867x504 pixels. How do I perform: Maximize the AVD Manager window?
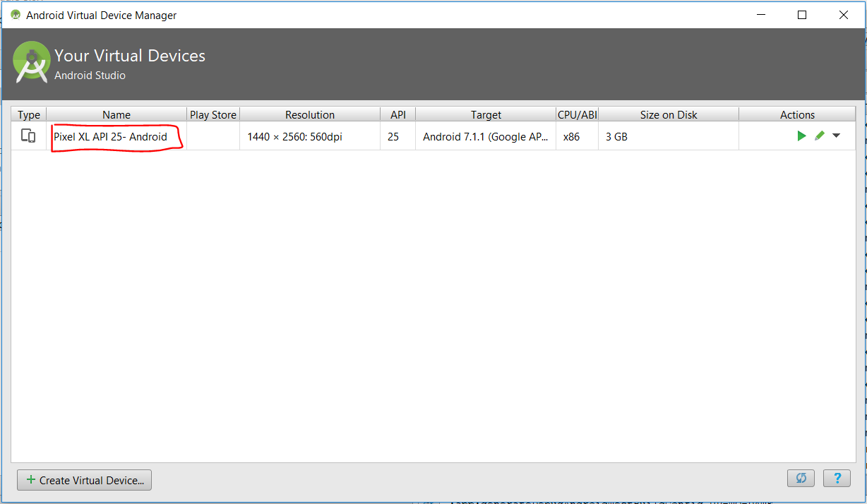[802, 15]
